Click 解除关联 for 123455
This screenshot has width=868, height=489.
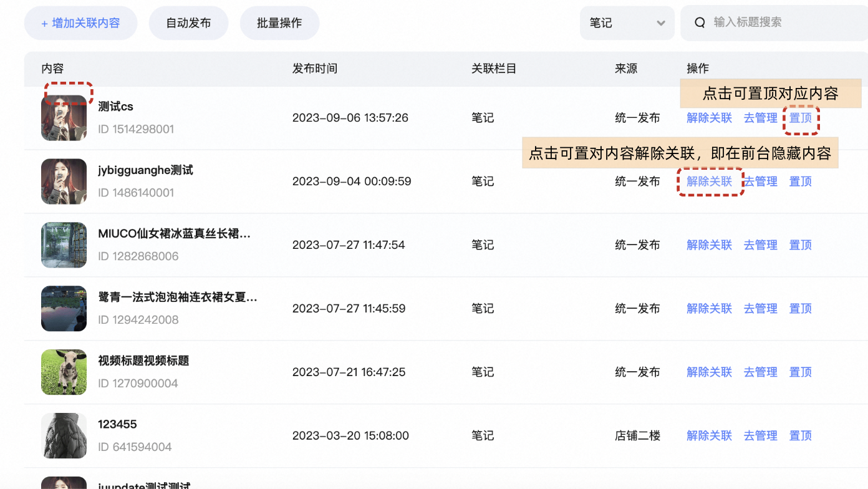[710, 436]
